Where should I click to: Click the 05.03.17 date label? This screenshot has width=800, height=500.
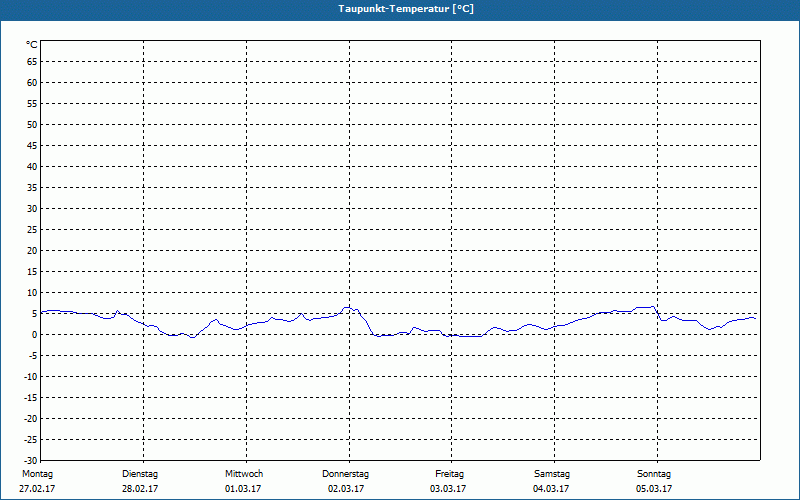pos(654,489)
